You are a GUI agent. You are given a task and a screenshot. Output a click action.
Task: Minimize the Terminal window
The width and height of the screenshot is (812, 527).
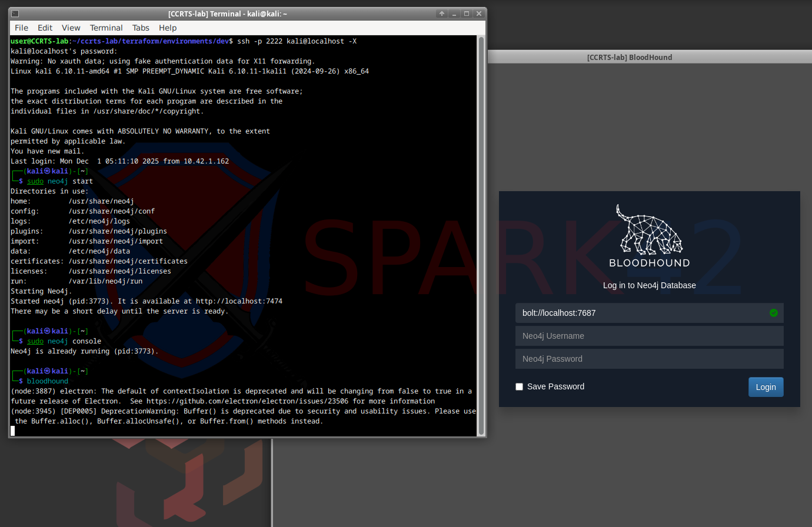click(454, 14)
